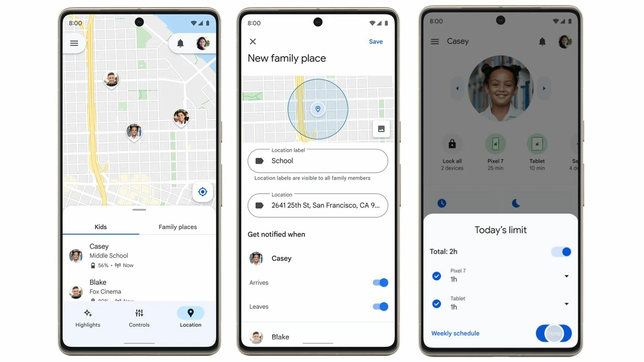Tap the current location crosshair icon
This screenshot has width=644, height=362.
(x=202, y=191)
